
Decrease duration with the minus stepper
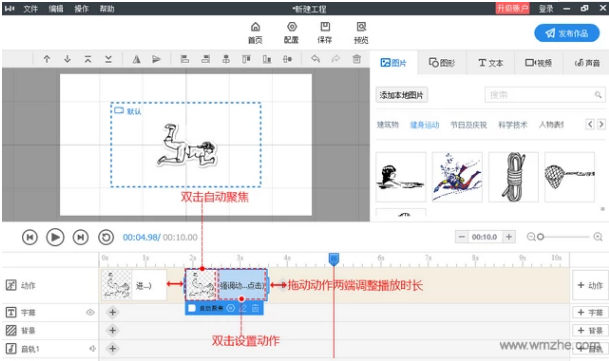point(461,237)
